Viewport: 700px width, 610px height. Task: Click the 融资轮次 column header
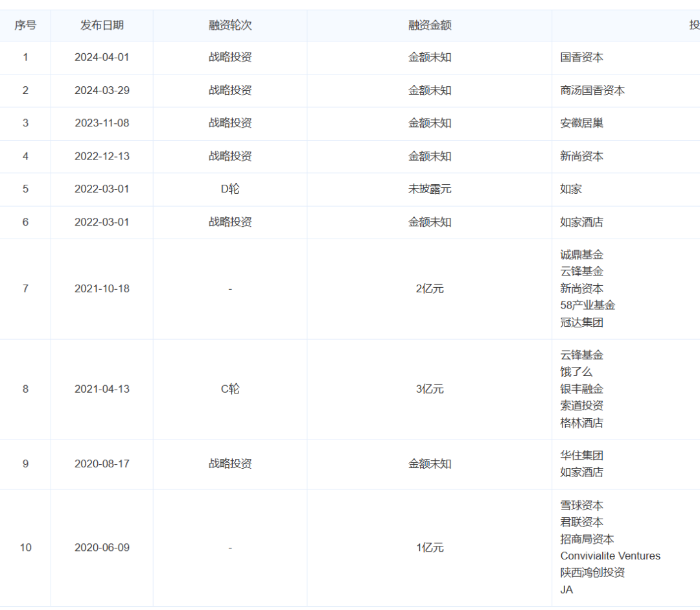pos(230,25)
